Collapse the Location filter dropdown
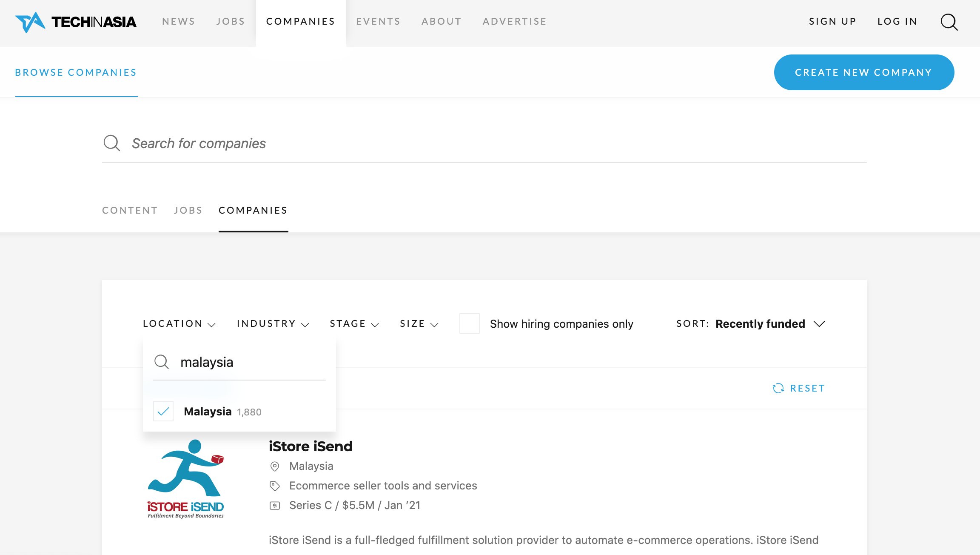 (179, 324)
